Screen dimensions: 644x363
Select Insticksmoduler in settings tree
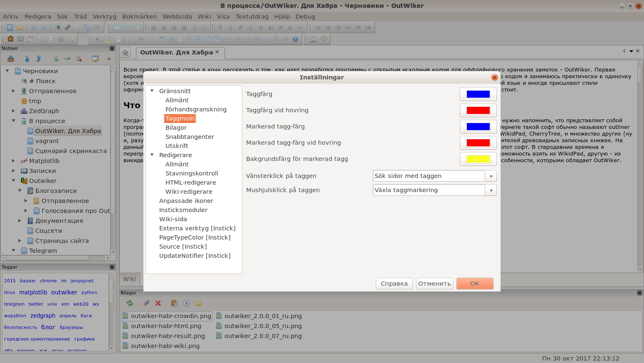point(183,210)
